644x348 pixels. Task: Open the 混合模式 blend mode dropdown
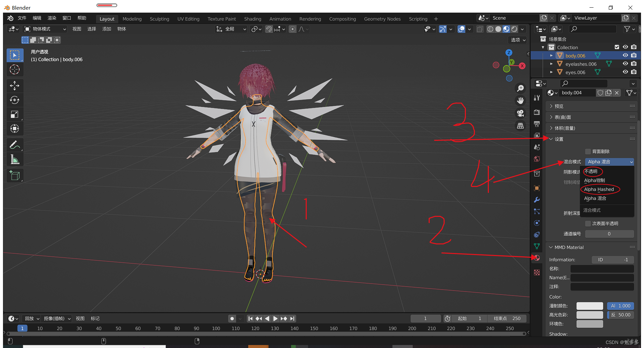[x=609, y=162]
